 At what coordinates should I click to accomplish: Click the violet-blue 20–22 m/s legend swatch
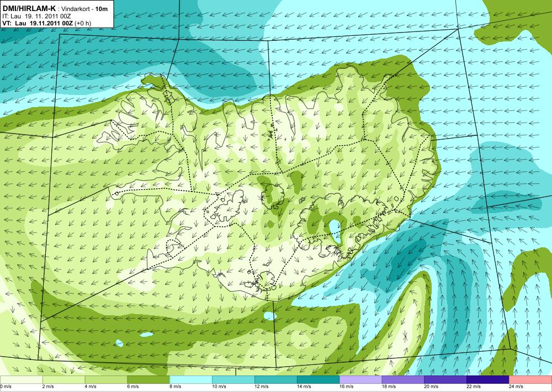[x=445, y=380]
